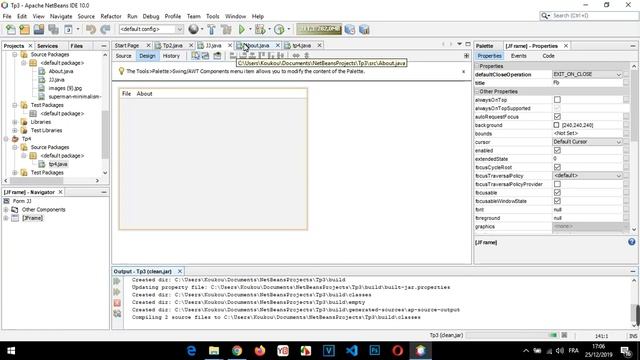Viewport: 640px width, 360px height.
Task: Collapse the Other Properties section
Action: tap(476, 91)
